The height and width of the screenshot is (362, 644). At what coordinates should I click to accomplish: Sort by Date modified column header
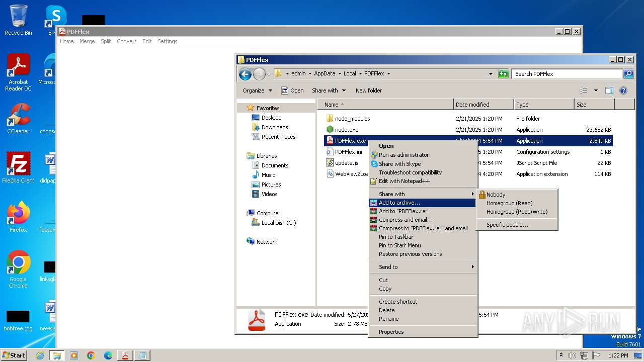484,105
